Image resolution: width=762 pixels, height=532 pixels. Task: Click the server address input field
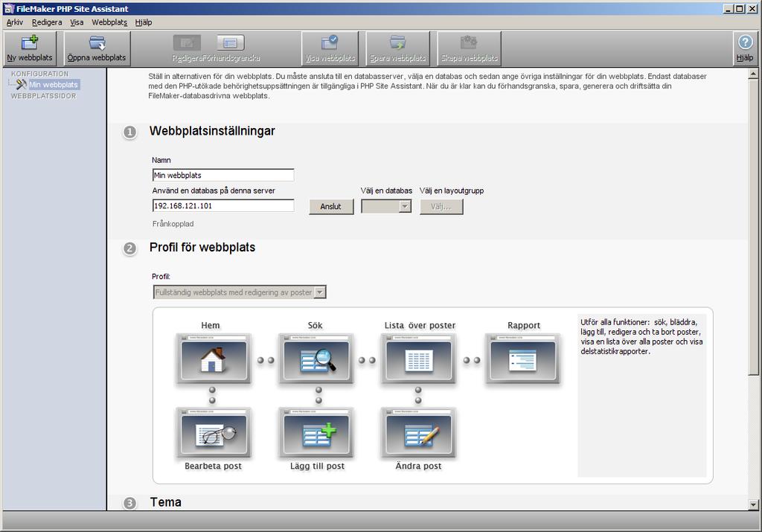pyautogui.click(x=223, y=205)
